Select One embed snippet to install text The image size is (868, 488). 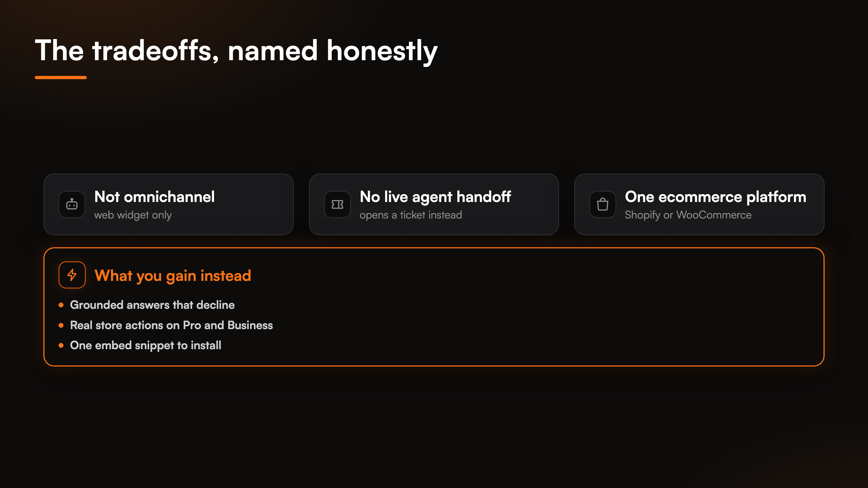coord(146,346)
